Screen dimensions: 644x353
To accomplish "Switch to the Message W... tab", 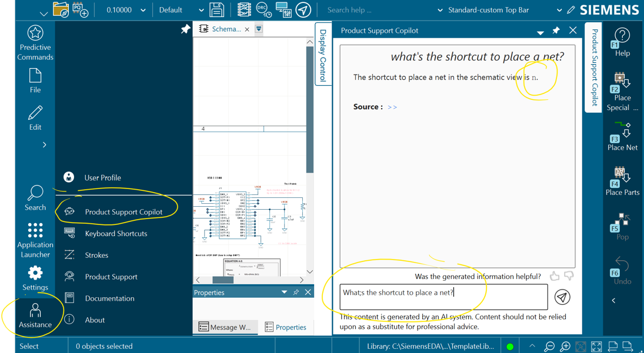I will click(x=224, y=327).
